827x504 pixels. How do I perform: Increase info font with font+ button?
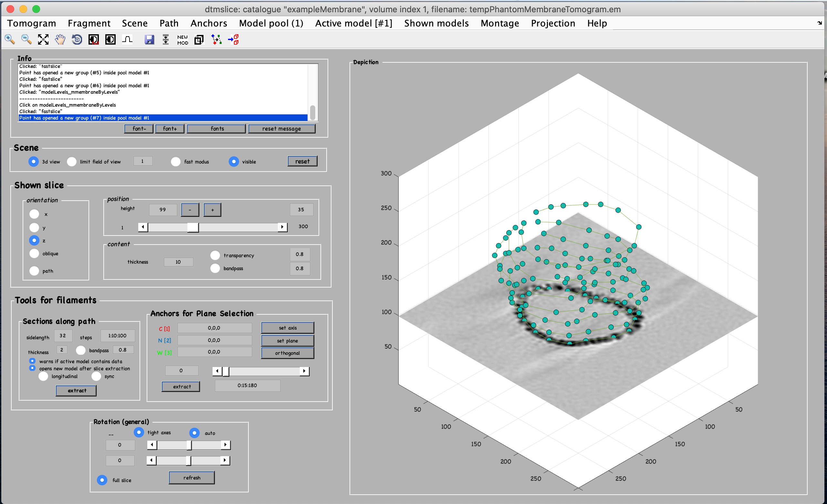click(170, 129)
